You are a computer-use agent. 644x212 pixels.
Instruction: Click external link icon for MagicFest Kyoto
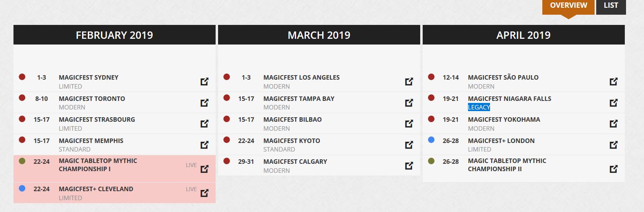(x=409, y=145)
